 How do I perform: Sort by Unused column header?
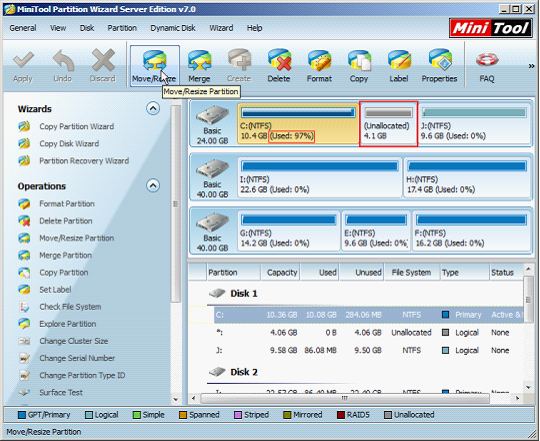click(362, 272)
